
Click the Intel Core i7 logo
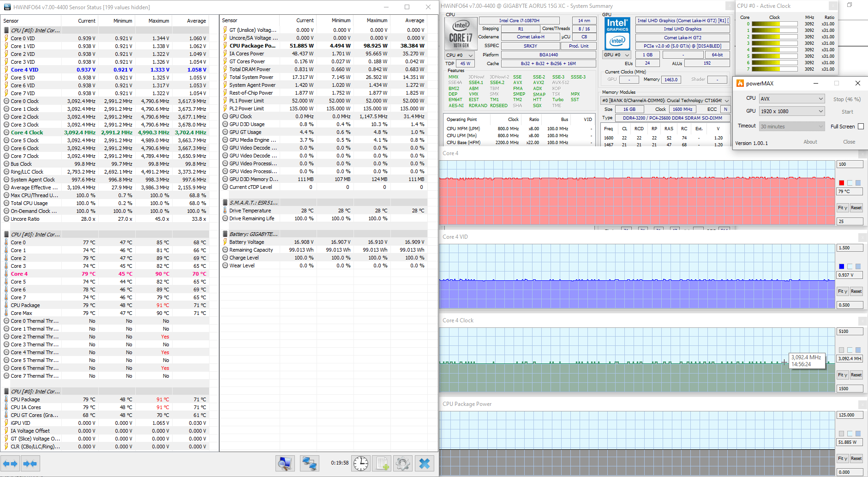coord(461,33)
